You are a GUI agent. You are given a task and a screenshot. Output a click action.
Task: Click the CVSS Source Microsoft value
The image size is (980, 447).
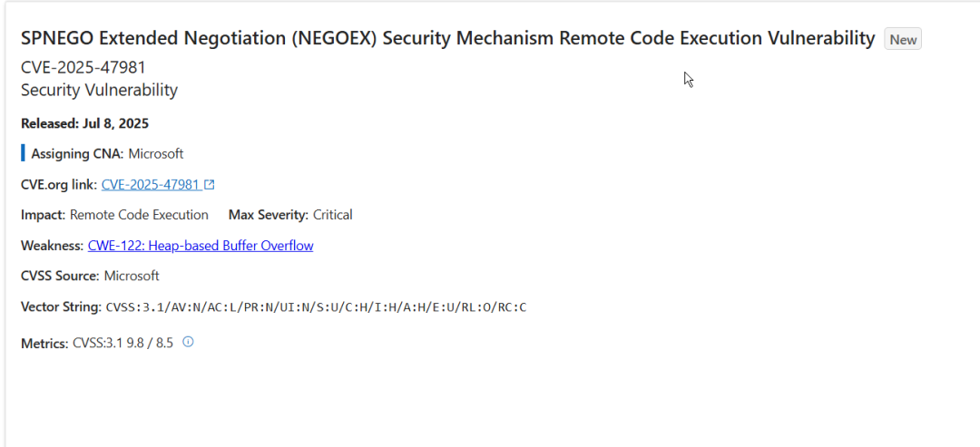[x=132, y=276]
